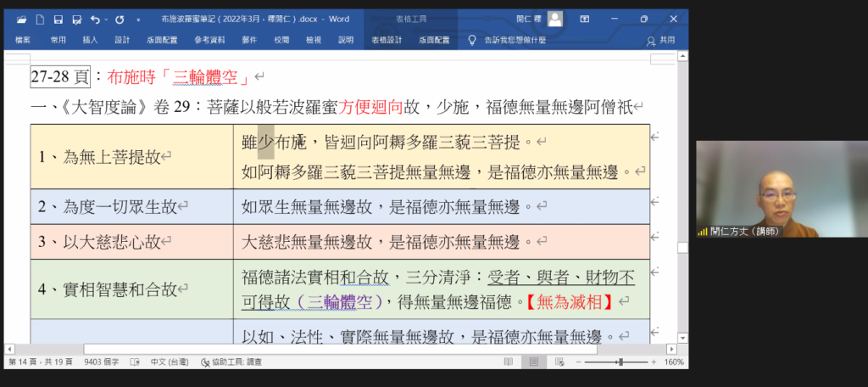This screenshot has width=868, height=387.
Task: Create a new blank document via toolbar icon
Action: point(39,19)
